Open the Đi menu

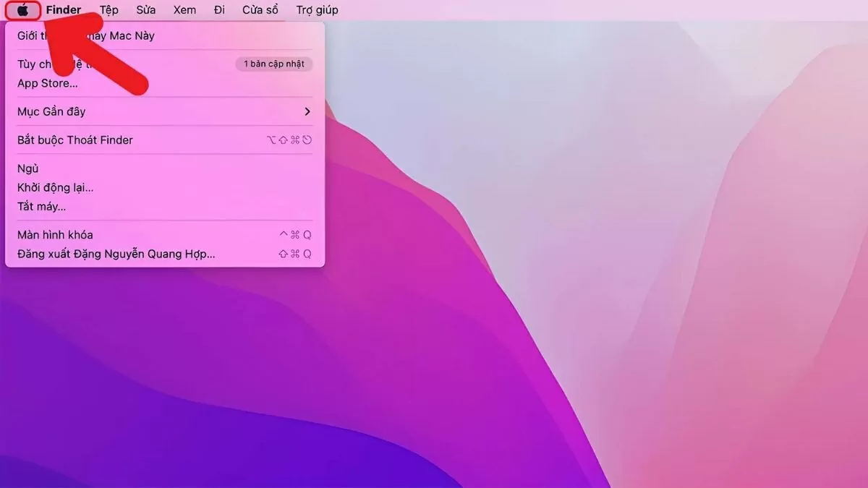(220, 9)
